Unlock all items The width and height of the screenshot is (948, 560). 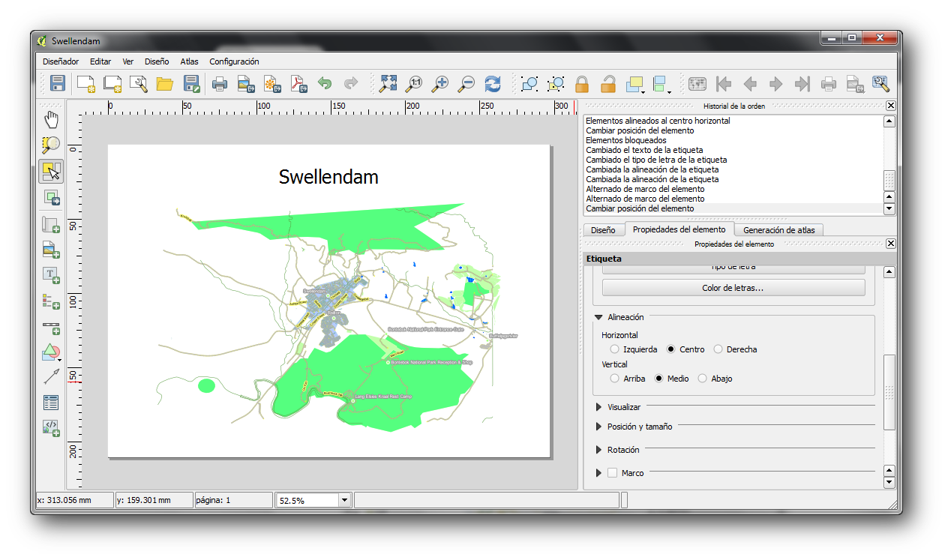click(x=608, y=84)
